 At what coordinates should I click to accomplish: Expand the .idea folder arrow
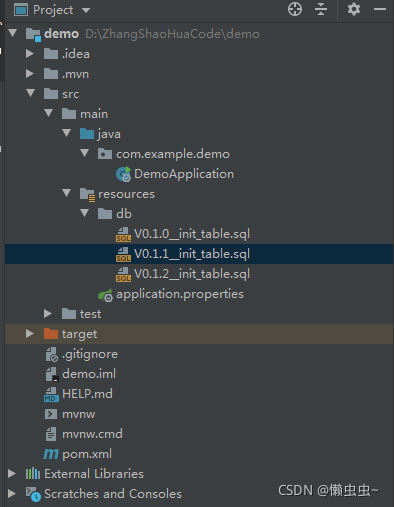click(30, 53)
